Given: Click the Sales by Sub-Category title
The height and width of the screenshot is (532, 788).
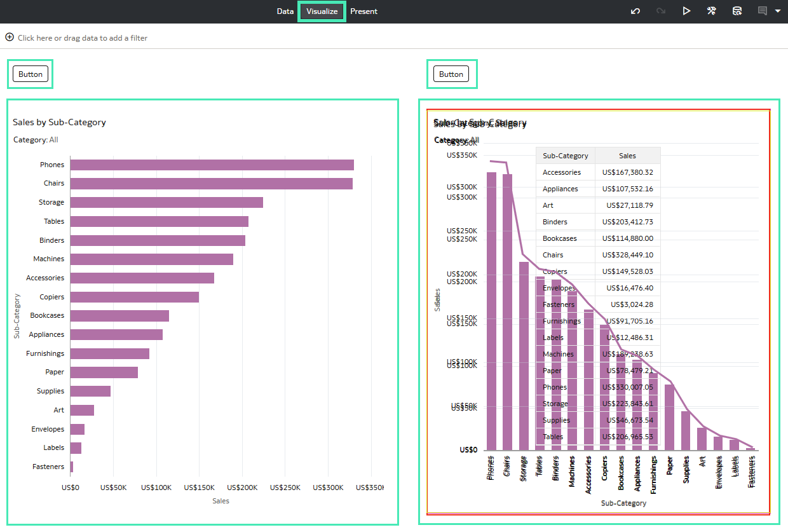Looking at the screenshot, I should point(59,122).
